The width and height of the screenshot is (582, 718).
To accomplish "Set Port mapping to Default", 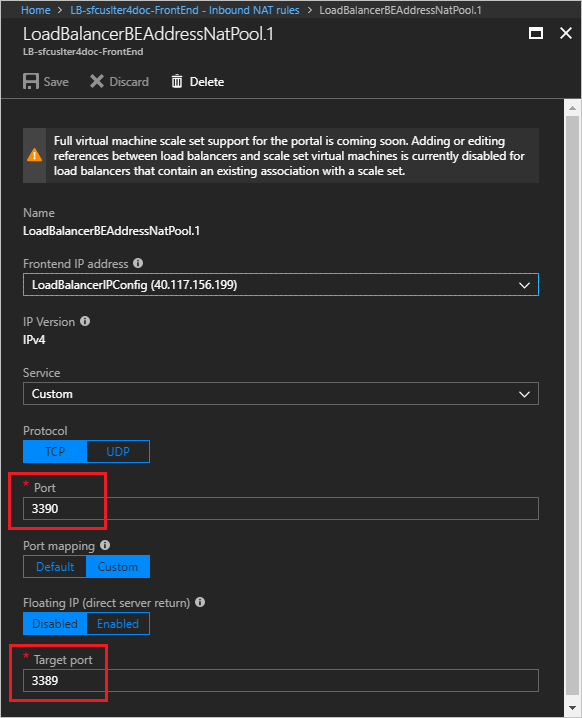I will pos(55,566).
